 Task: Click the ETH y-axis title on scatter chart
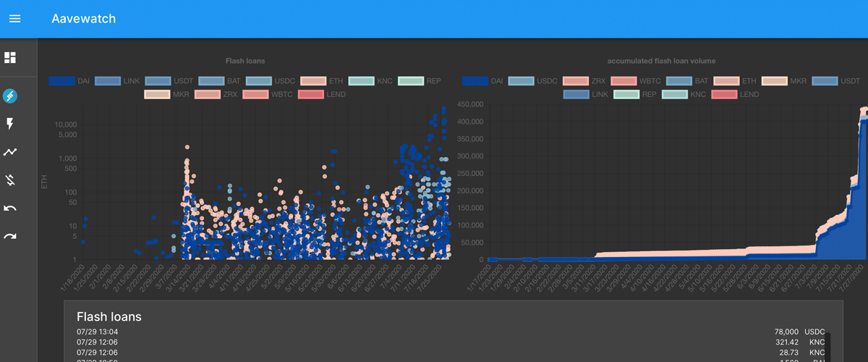coord(44,182)
